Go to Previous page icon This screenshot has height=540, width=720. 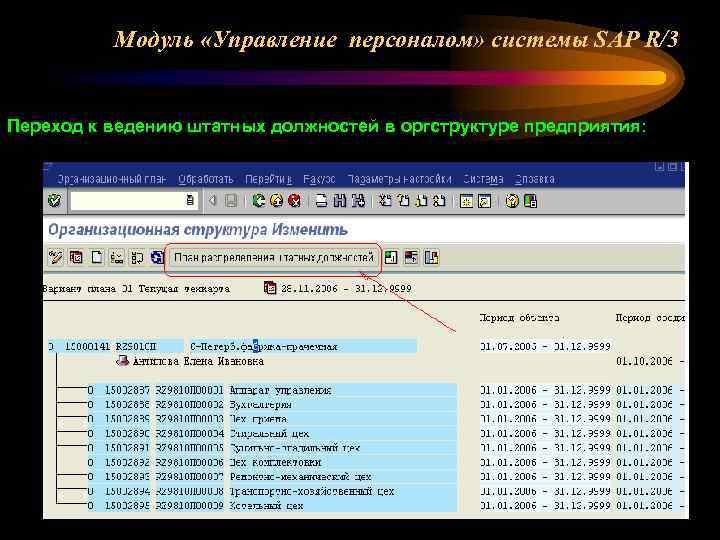pos(404,201)
